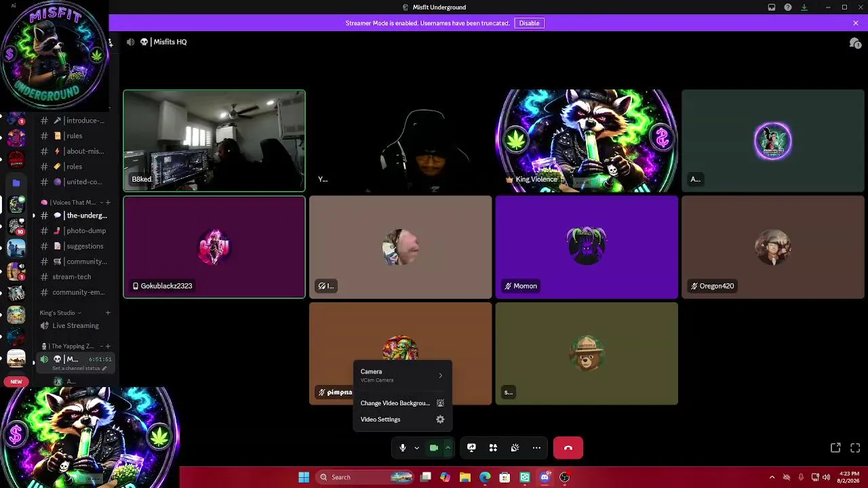Open the inbox icon in title bar
868x488 pixels.
click(x=772, y=7)
